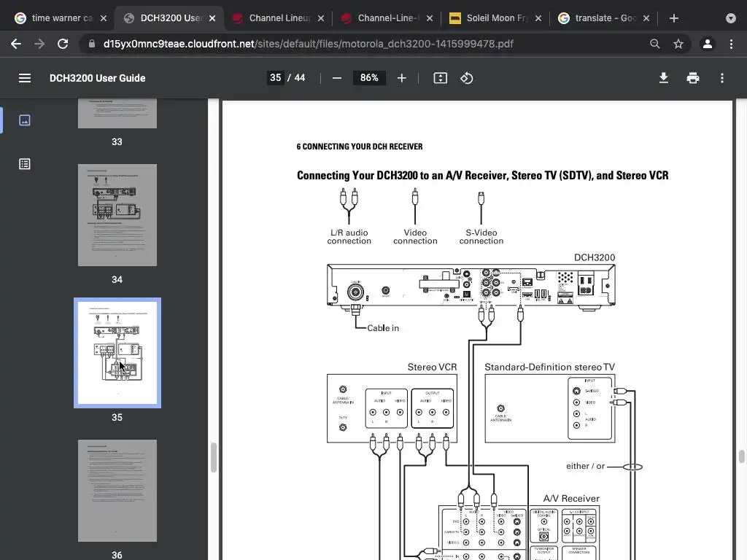Toggle the PDF sidebar menu
747x560 pixels.
(x=25, y=78)
